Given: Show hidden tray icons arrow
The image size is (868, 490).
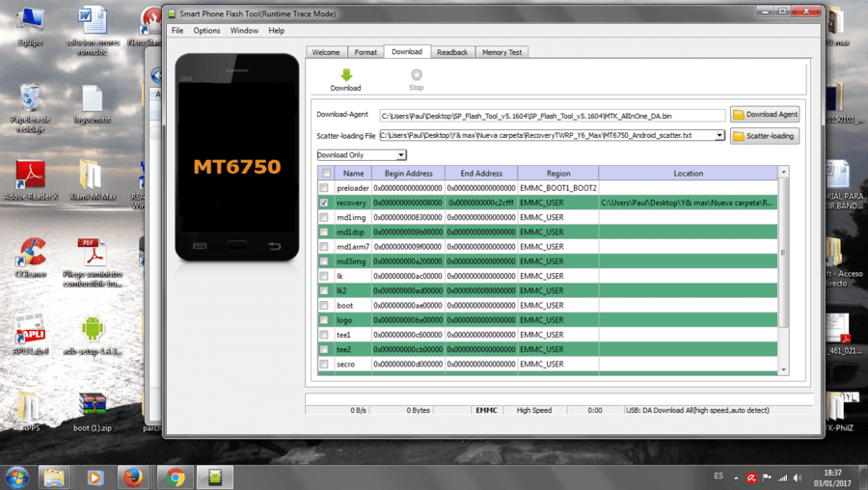Looking at the screenshot, I should click(x=736, y=477).
